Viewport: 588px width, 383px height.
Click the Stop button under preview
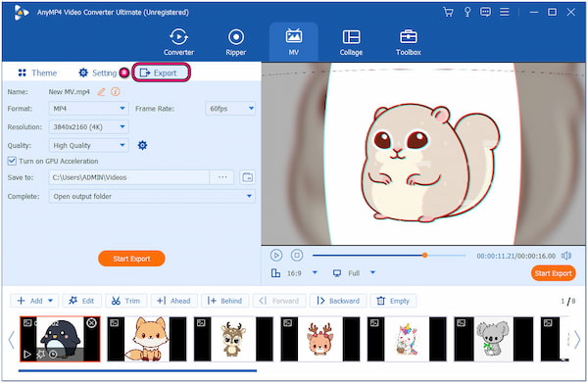[x=297, y=256]
